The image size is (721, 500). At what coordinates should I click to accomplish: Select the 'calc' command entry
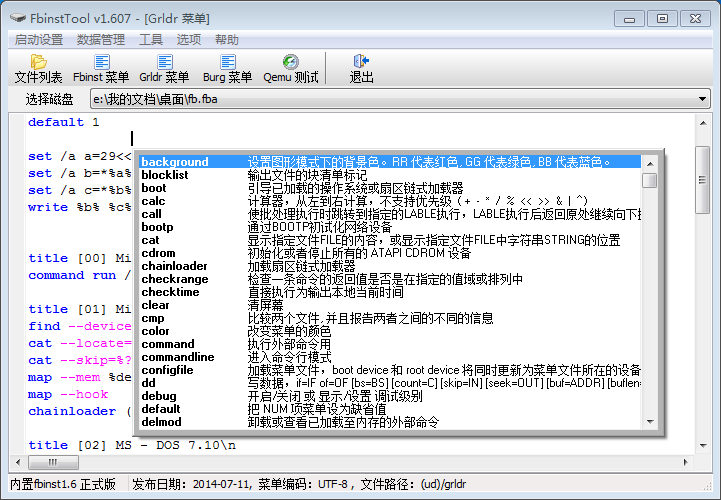click(390, 201)
